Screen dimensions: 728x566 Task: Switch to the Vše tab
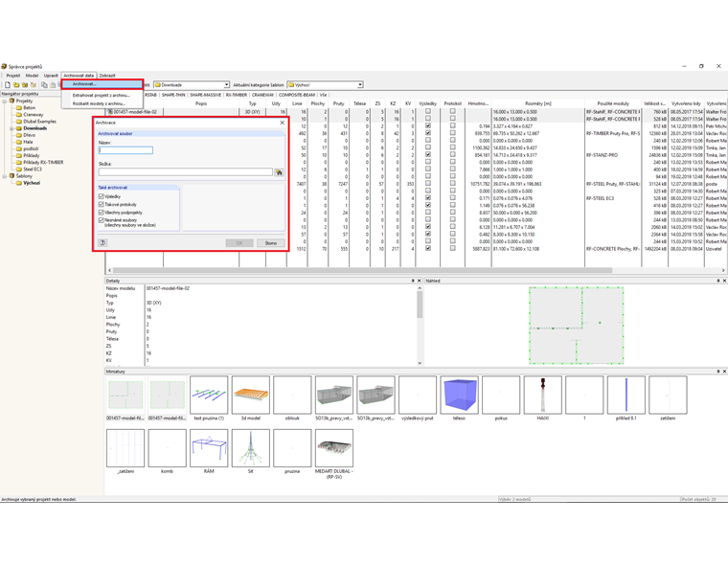coord(323,95)
